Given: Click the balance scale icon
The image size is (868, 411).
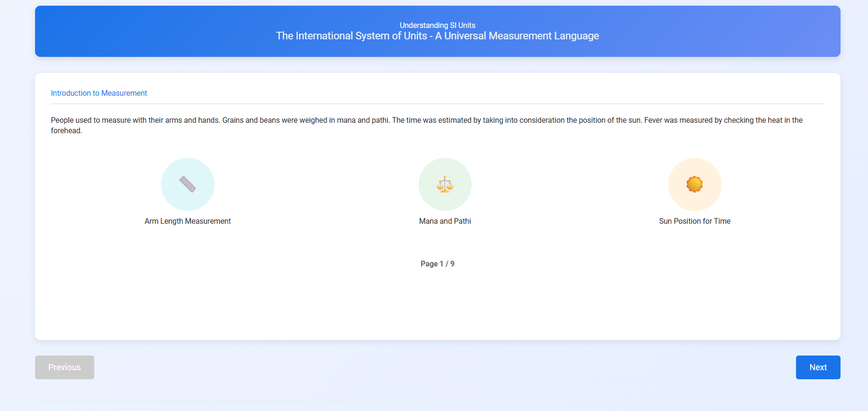Looking at the screenshot, I should [x=445, y=184].
